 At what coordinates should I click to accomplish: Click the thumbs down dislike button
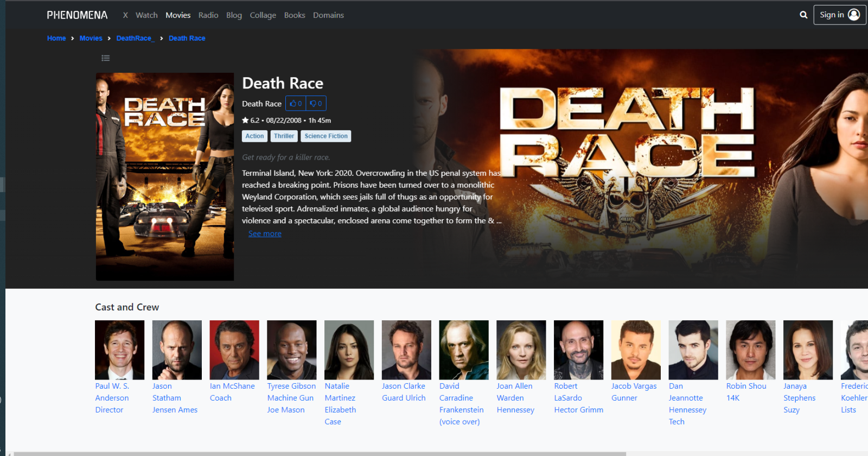pyautogui.click(x=316, y=104)
